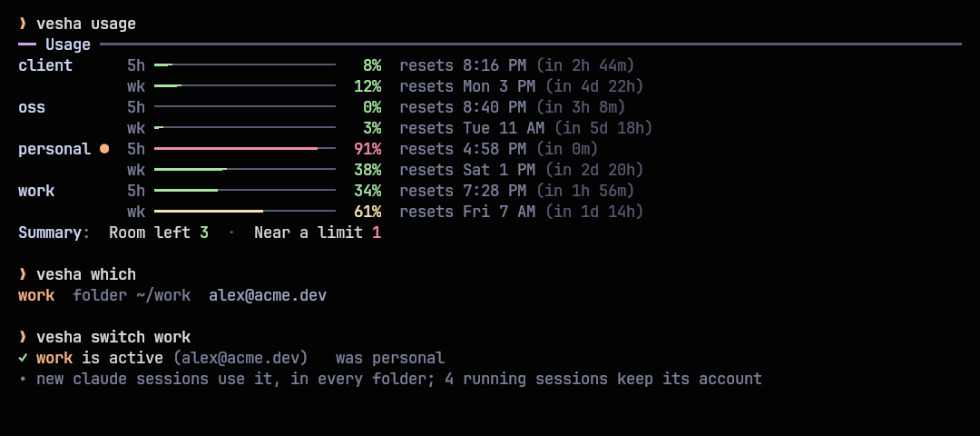Click the client 5h usage bar at 8%
This screenshot has width=980, height=436.
point(245,64)
